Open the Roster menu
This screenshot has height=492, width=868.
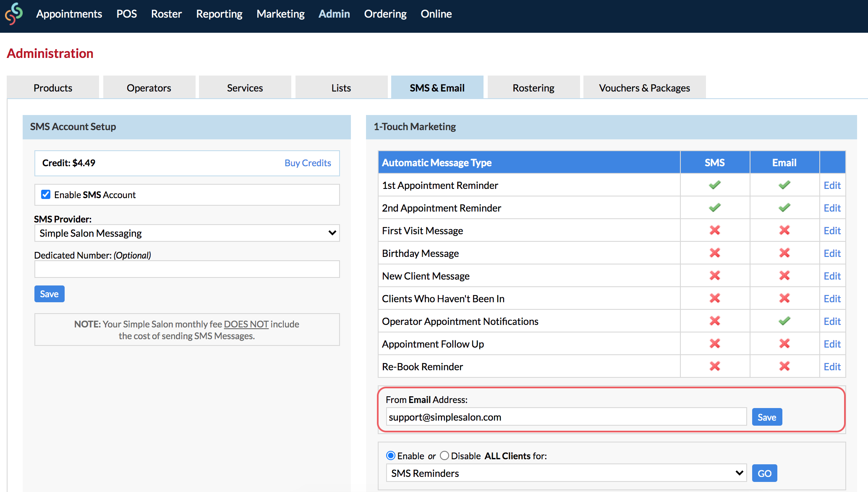click(166, 14)
